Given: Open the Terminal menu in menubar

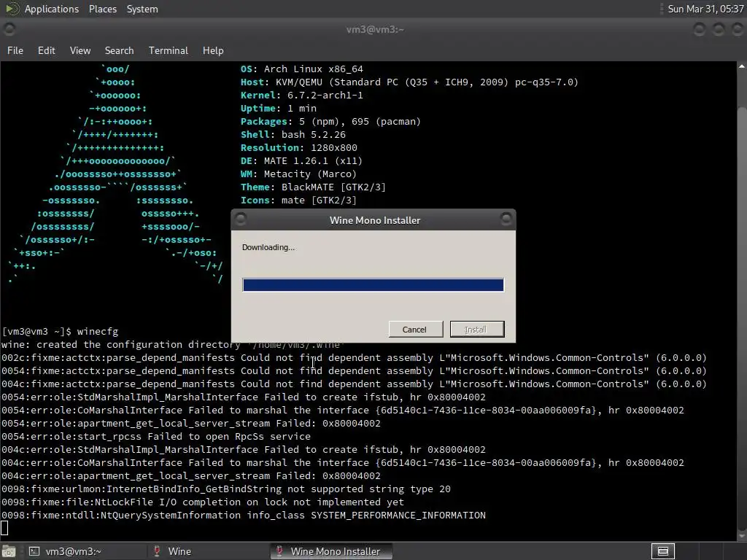Looking at the screenshot, I should point(169,50).
